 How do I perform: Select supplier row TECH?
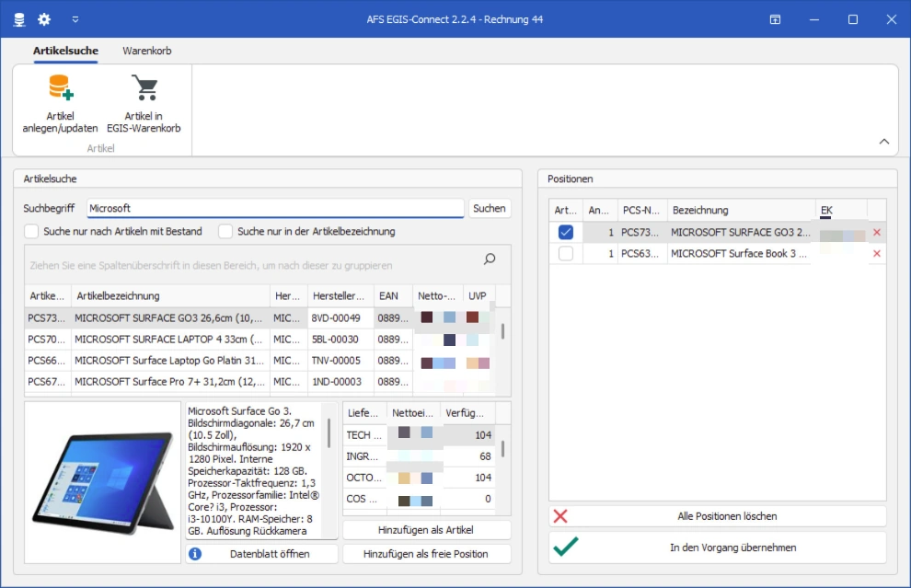[419, 434]
